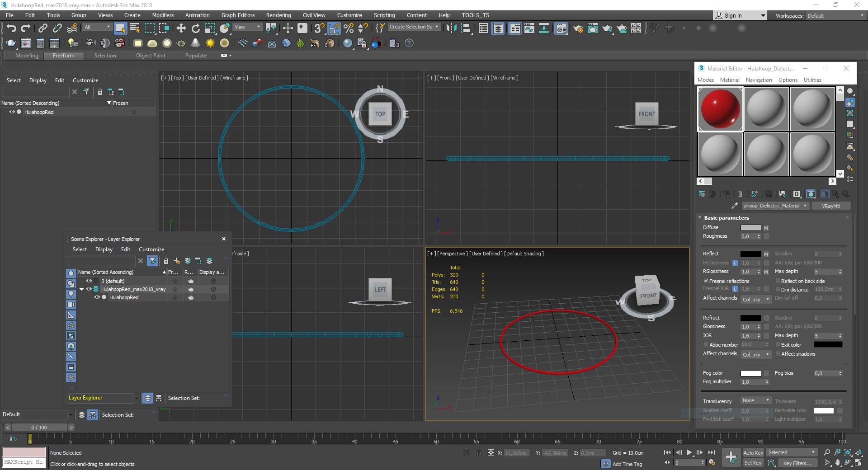This screenshot has width=868, height=470.
Task: Enable Affect shadows checkbox
Action: (x=778, y=354)
